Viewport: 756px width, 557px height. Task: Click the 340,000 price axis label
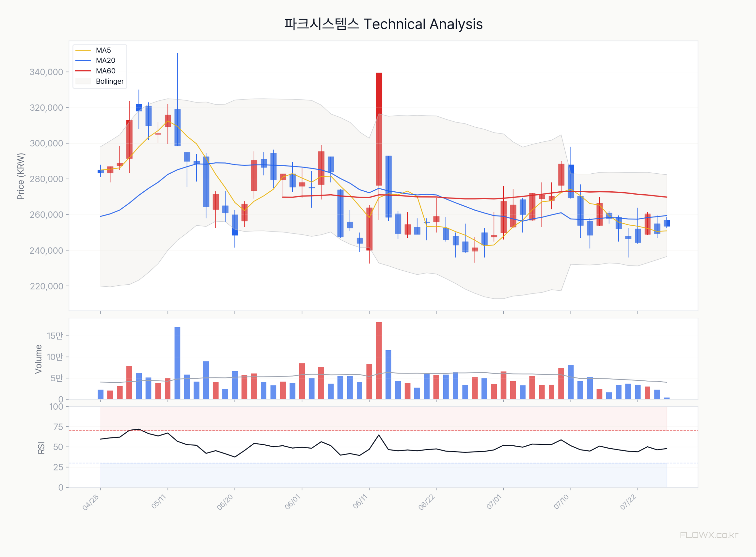46,72
